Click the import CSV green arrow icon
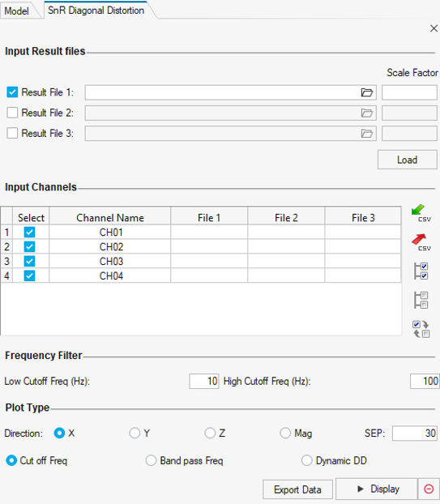The image size is (440, 504). [x=421, y=213]
